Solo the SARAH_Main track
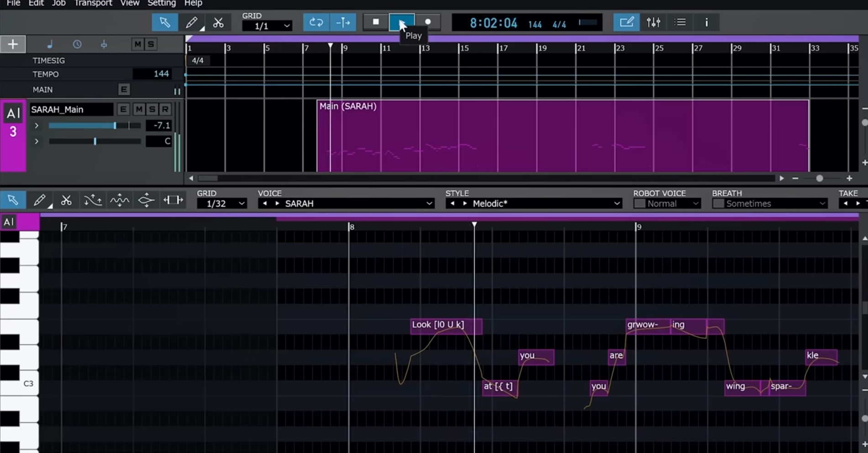This screenshot has height=453, width=868. (152, 109)
